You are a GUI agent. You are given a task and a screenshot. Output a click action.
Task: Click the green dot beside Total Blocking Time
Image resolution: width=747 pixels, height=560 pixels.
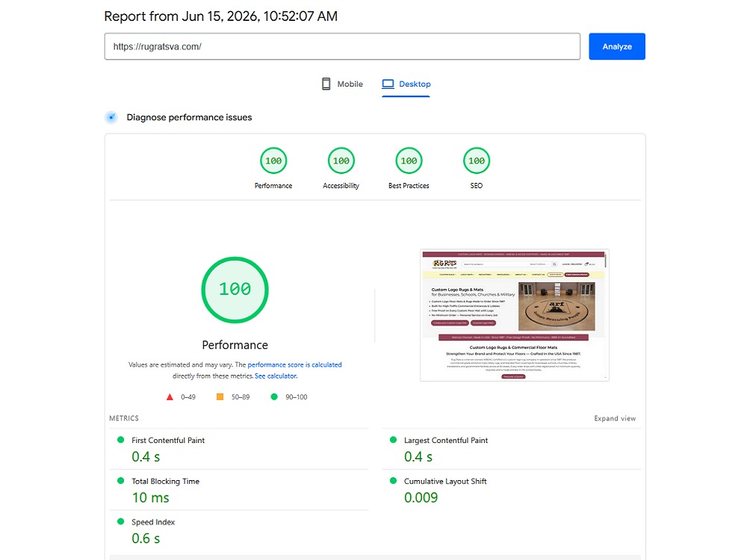click(120, 480)
